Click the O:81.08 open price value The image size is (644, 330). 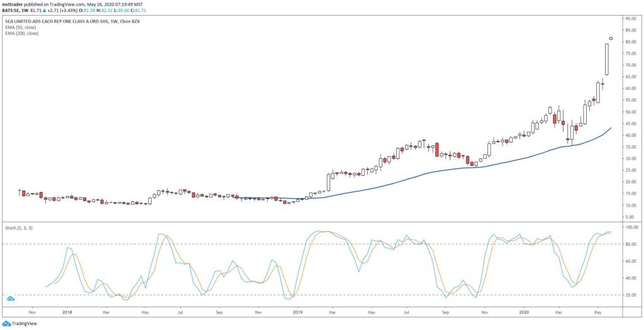[x=86, y=10]
